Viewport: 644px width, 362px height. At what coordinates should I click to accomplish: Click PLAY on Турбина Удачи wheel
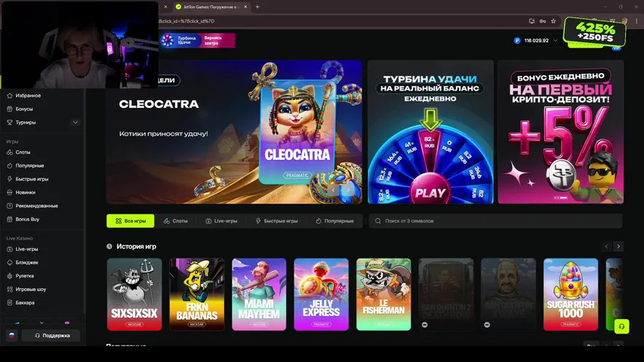[x=430, y=193]
